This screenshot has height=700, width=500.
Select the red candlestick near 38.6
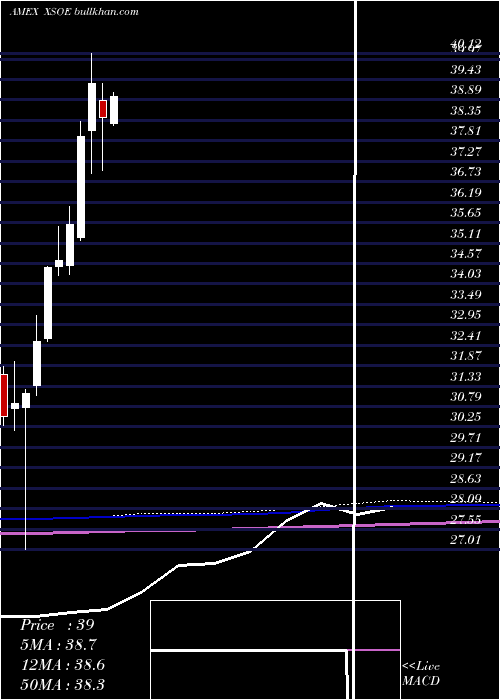(x=103, y=108)
